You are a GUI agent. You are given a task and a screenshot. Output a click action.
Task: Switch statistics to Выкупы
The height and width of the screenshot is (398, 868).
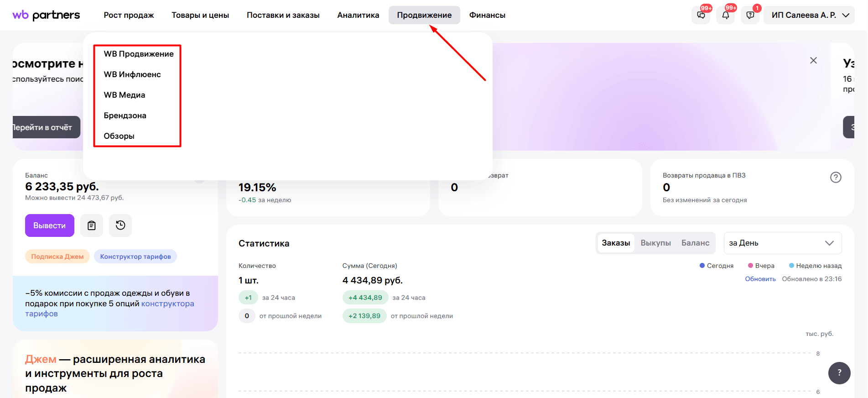point(655,243)
